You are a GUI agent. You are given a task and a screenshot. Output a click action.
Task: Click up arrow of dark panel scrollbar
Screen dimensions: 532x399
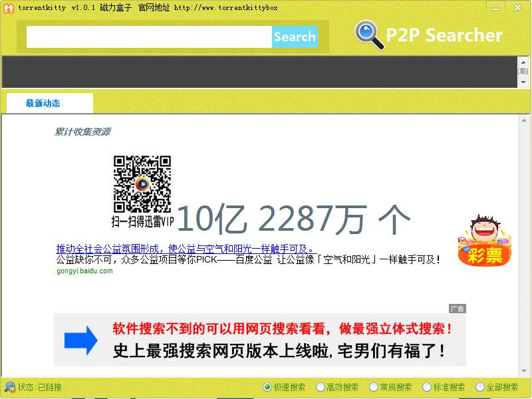click(x=523, y=62)
